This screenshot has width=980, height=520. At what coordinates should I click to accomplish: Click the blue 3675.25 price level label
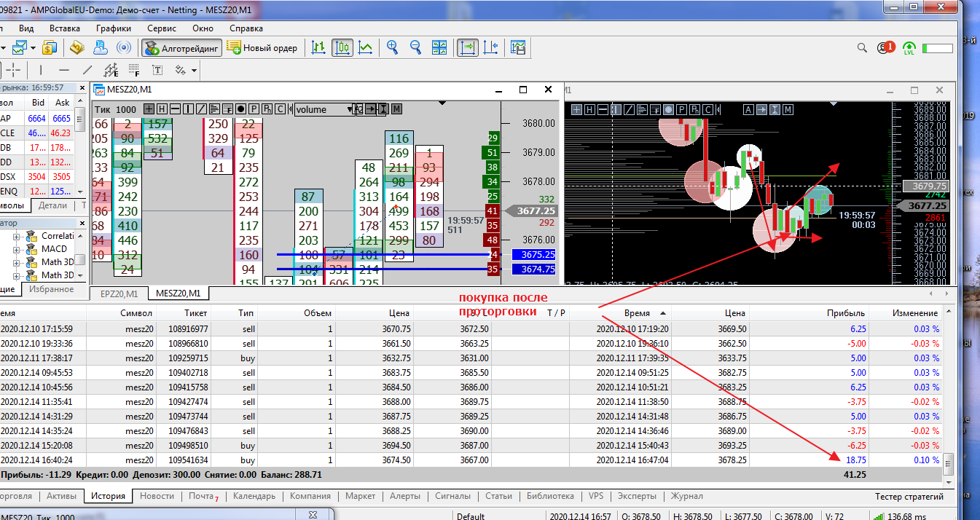click(x=534, y=255)
